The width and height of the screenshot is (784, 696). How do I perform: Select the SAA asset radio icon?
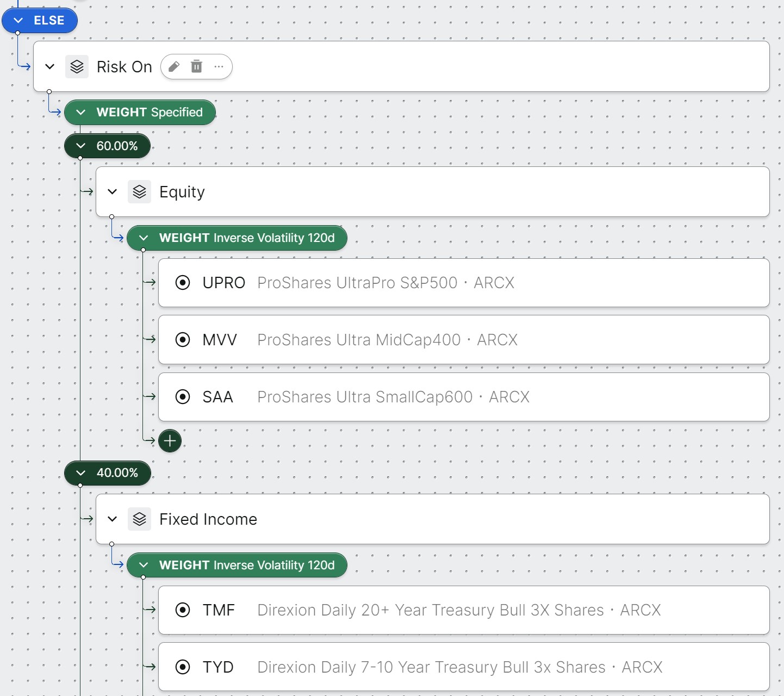tap(183, 397)
